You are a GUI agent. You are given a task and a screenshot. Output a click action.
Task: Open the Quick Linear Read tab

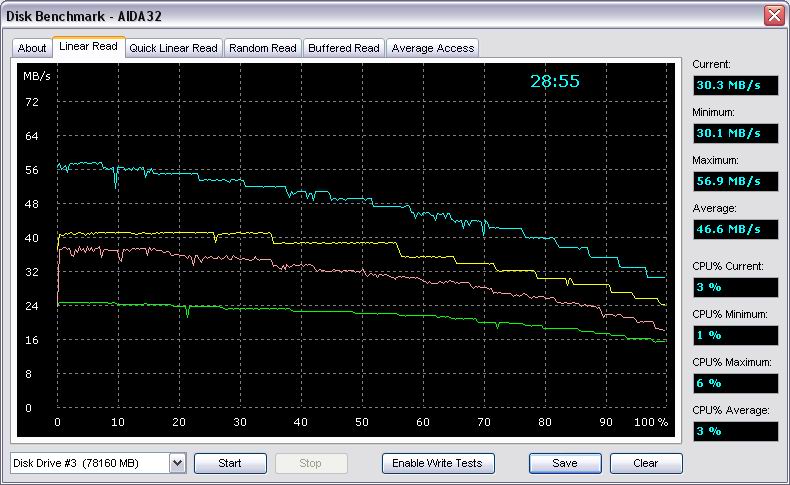173,48
